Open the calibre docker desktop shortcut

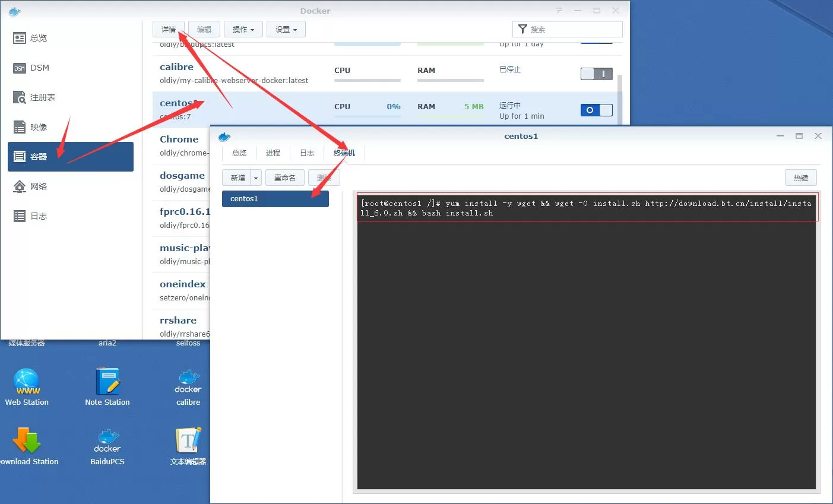point(188,387)
